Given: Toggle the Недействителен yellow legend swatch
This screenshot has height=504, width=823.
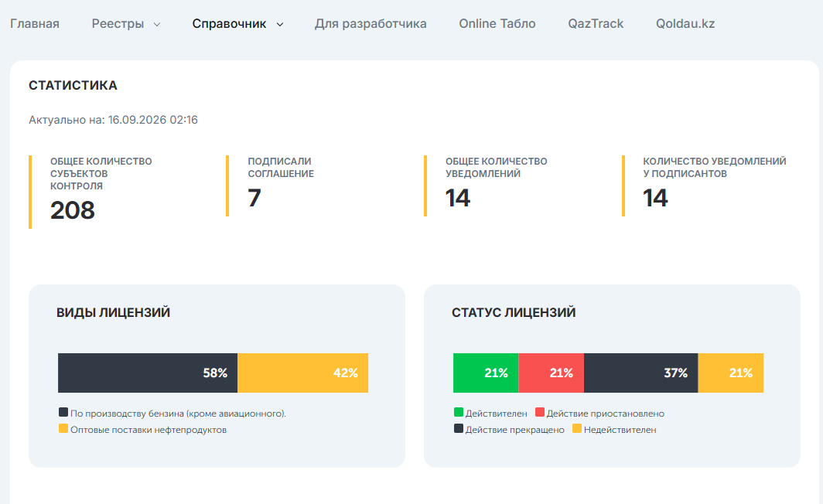Looking at the screenshot, I should coord(577,428).
